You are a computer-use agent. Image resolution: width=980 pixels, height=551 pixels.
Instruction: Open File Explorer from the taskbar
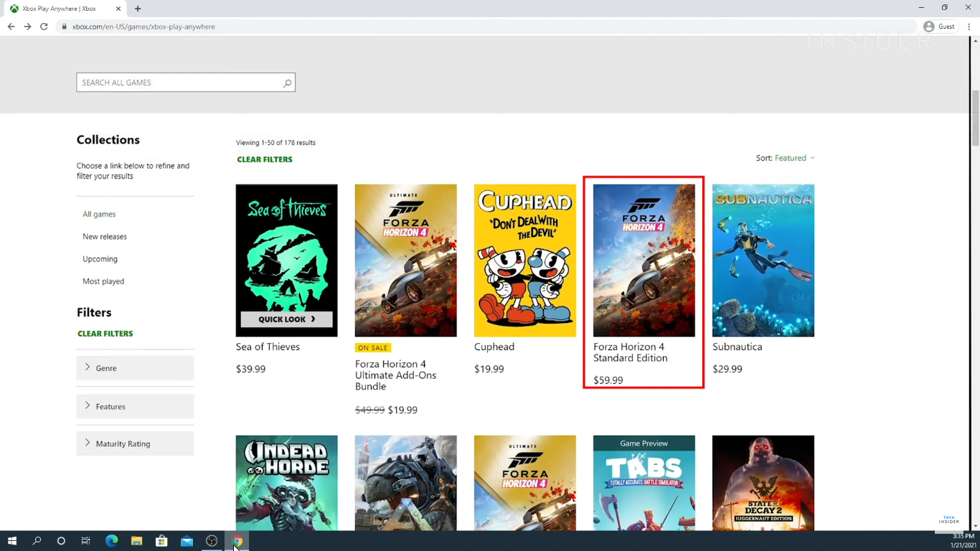tap(136, 541)
